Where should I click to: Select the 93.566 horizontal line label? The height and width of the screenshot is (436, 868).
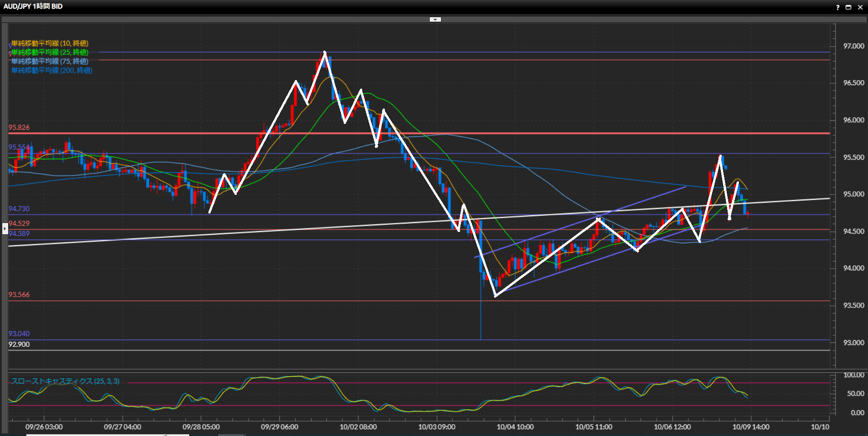(x=19, y=295)
